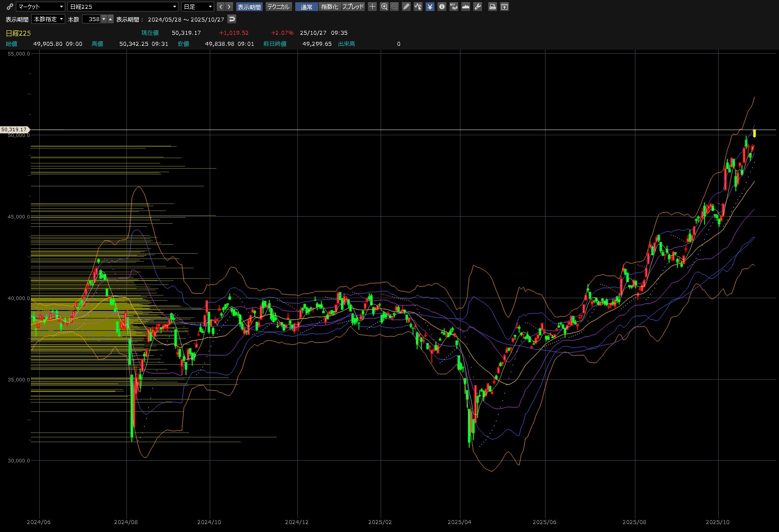Image resolution: width=779 pixels, height=532 pixels.
Task: Click the MY candlestick chart icon
Action: click(454, 7)
